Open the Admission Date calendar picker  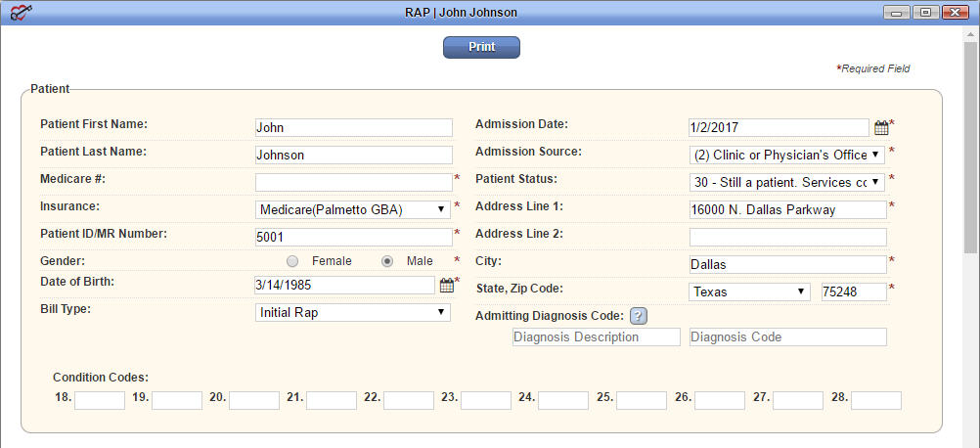(880, 128)
